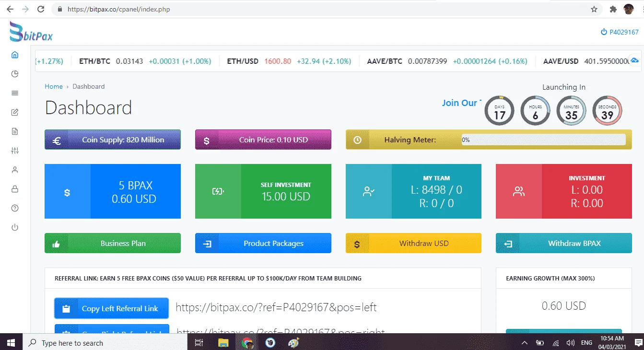
Task: Click Coin Price: 0.10 USD button
Action: 263,140
